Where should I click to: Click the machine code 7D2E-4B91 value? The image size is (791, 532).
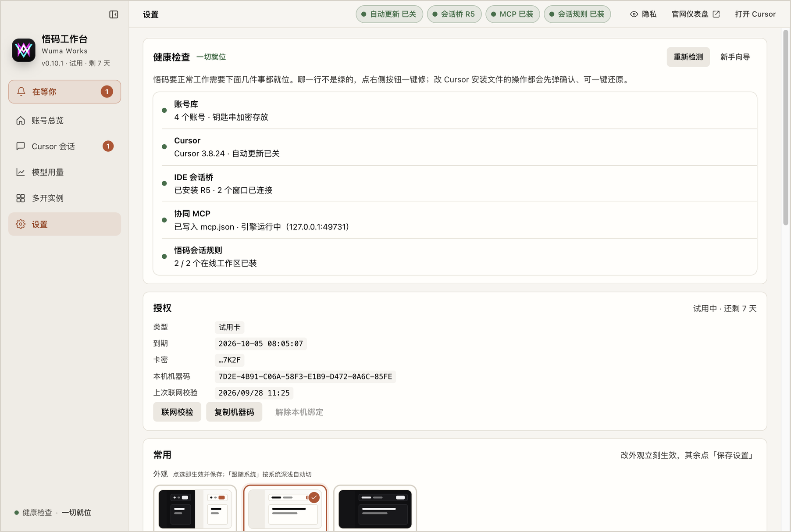305,376
